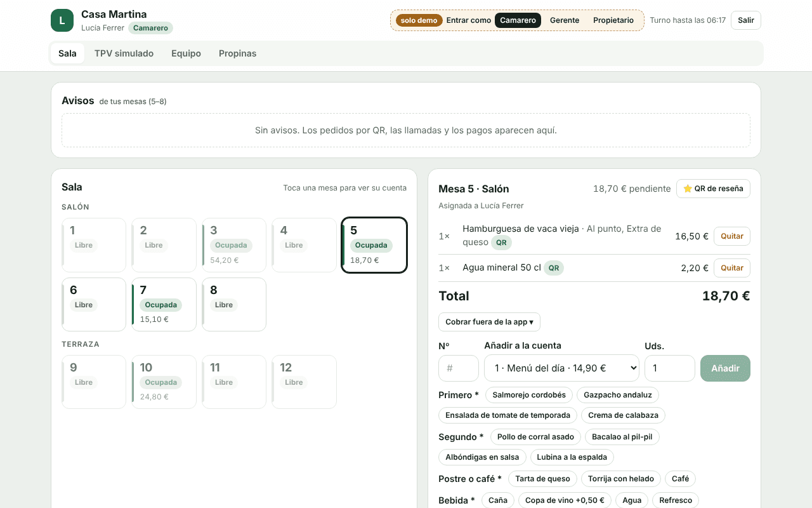Choose Ensalada de tomate de temporada
This screenshot has width=812, height=508.
coord(507,415)
